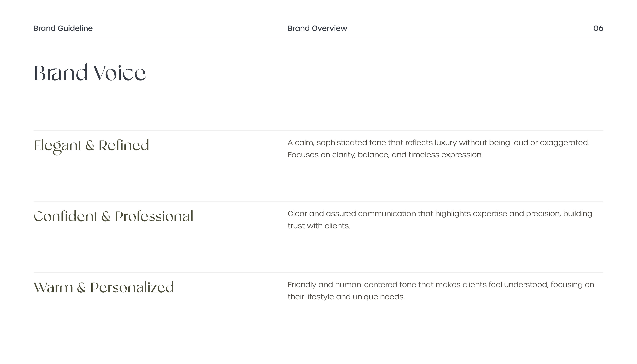The height and width of the screenshot is (364, 637).
Task: Click the ampersand in "Elegant & Refined"
Action: [90, 146]
